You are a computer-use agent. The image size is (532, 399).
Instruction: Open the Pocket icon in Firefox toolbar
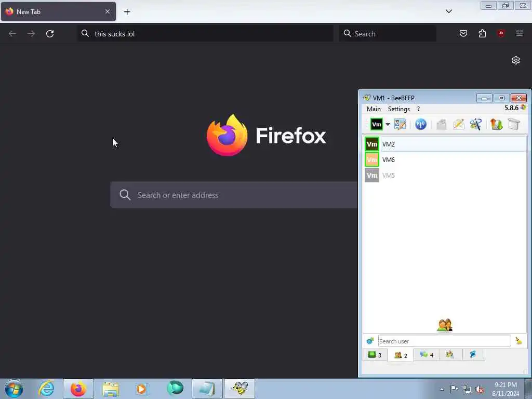[x=463, y=33]
